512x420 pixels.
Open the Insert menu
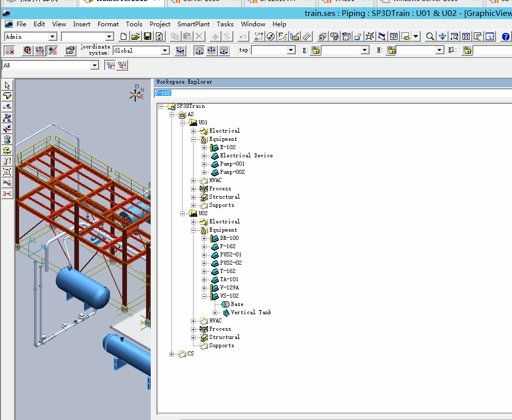click(82, 24)
